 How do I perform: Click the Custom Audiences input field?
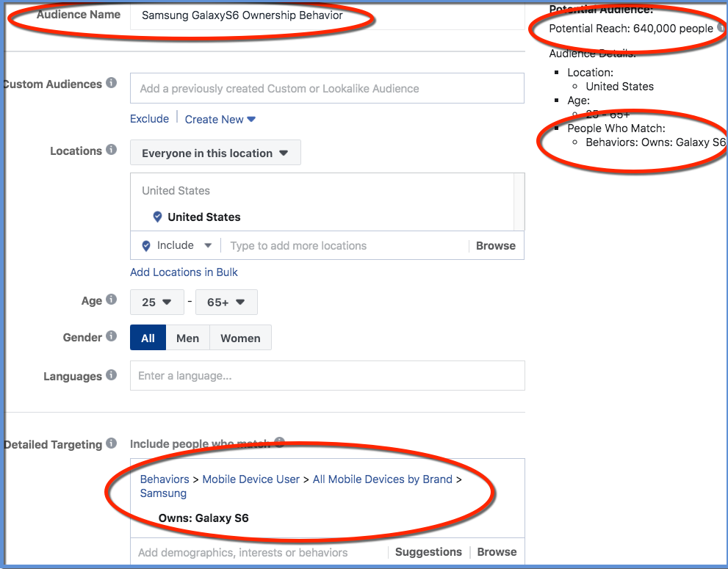pos(327,88)
